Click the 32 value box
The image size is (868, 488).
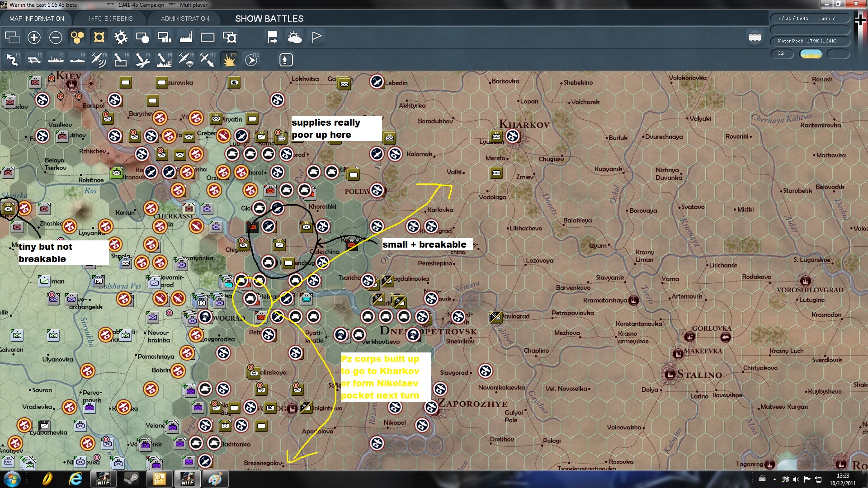tap(782, 54)
